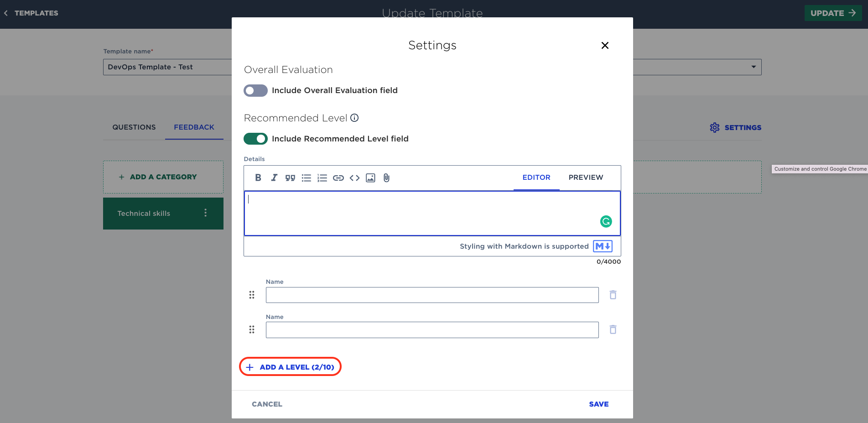
Task: Apply italic formatting in Details editor
Action: coord(274,178)
